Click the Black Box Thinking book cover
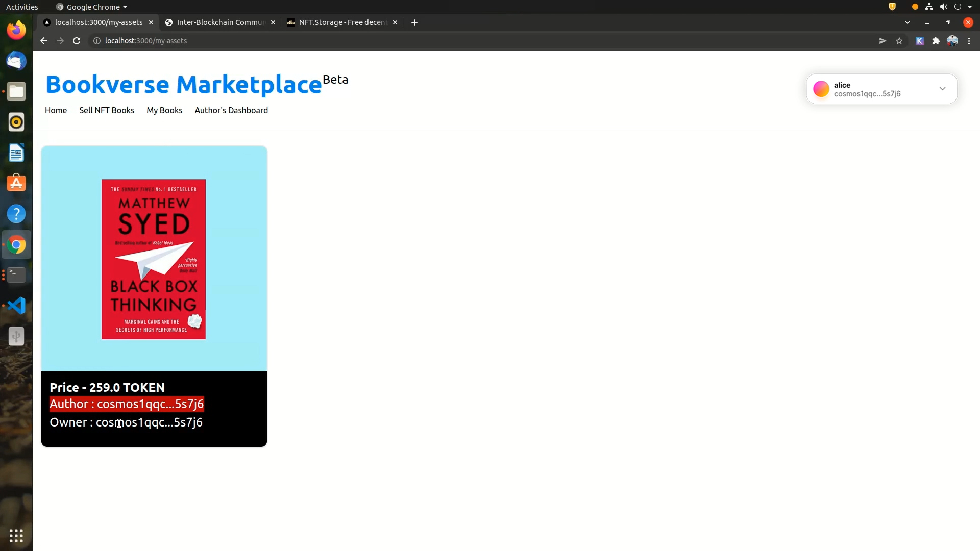This screenshot has width=980, height=551. (154, 259)
